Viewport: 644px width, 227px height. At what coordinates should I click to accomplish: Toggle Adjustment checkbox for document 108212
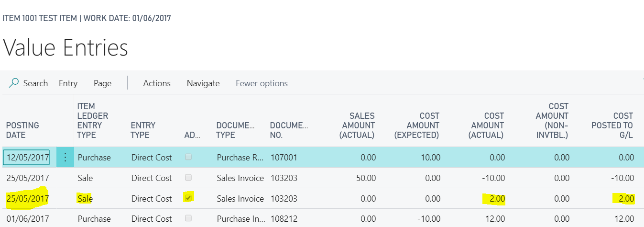click(x=188, y=218)
